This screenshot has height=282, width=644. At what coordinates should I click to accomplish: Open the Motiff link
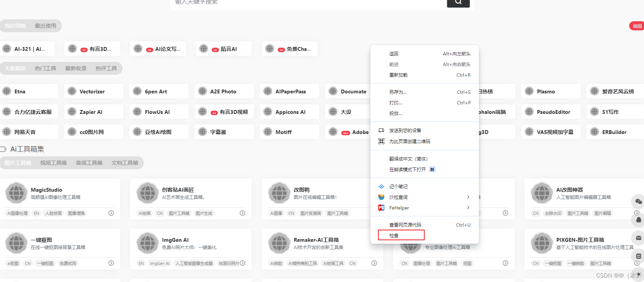[x=290, y=132]
